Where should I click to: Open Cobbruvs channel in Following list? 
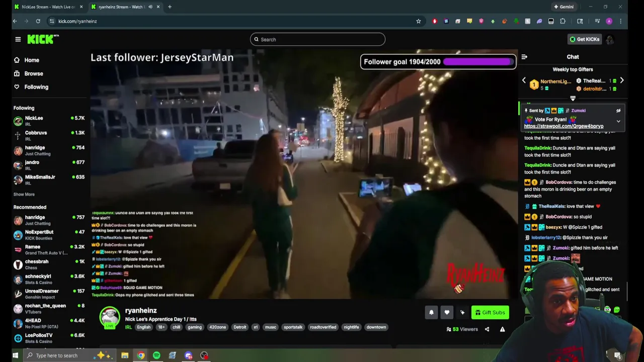[49, 135]
